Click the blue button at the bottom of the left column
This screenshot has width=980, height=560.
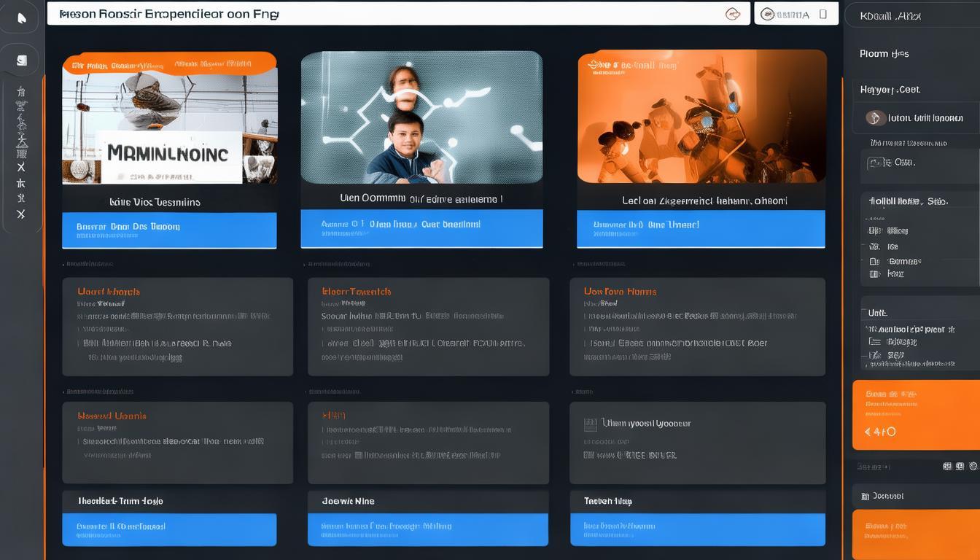[169, 529]
